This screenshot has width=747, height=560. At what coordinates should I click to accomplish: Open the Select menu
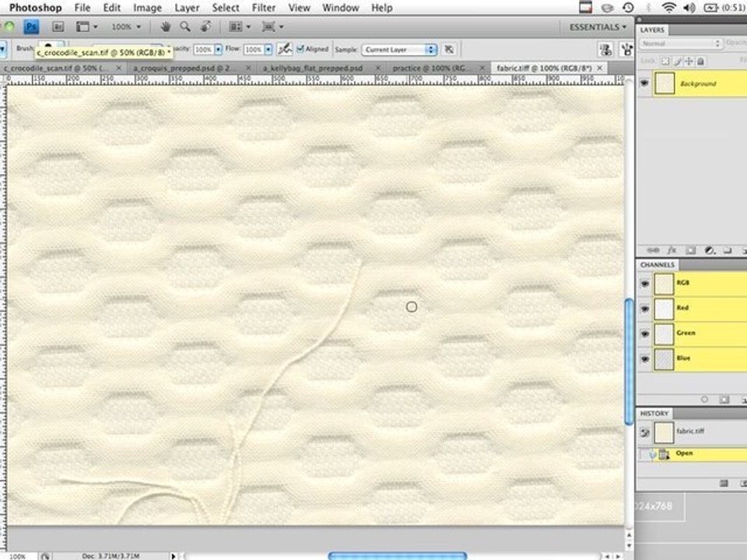click(226, 8)
